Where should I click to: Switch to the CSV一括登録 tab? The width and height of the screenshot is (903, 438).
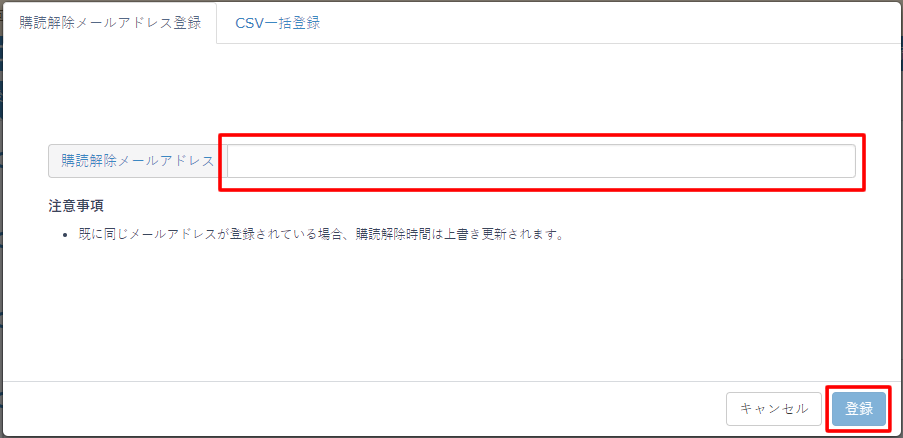(x=278, y=23)
